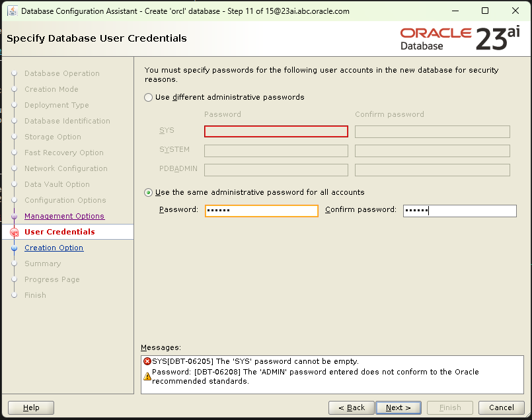Open the Management Options step link

point(64,216)
